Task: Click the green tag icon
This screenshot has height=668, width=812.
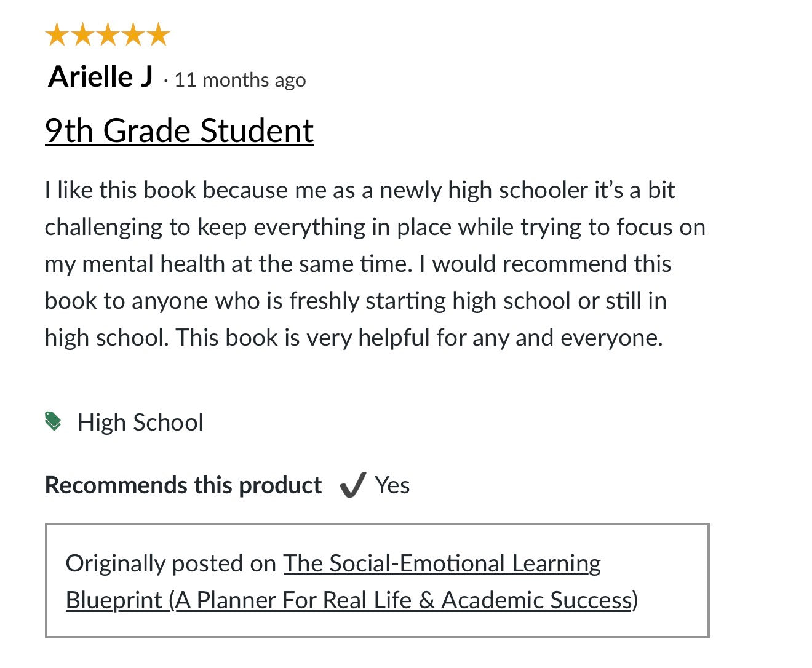Action: coord(54,421)
